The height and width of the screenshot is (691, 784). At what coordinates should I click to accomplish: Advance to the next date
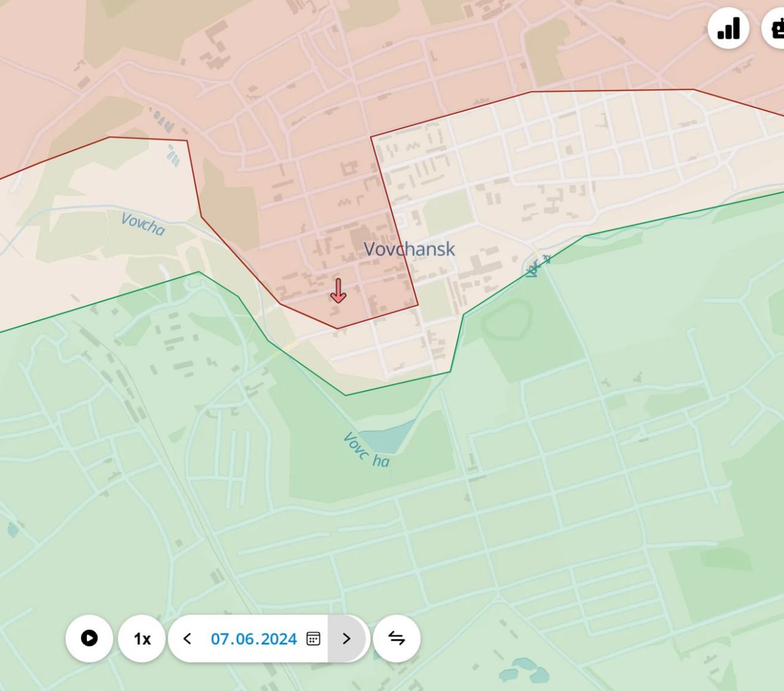(347, 638)
